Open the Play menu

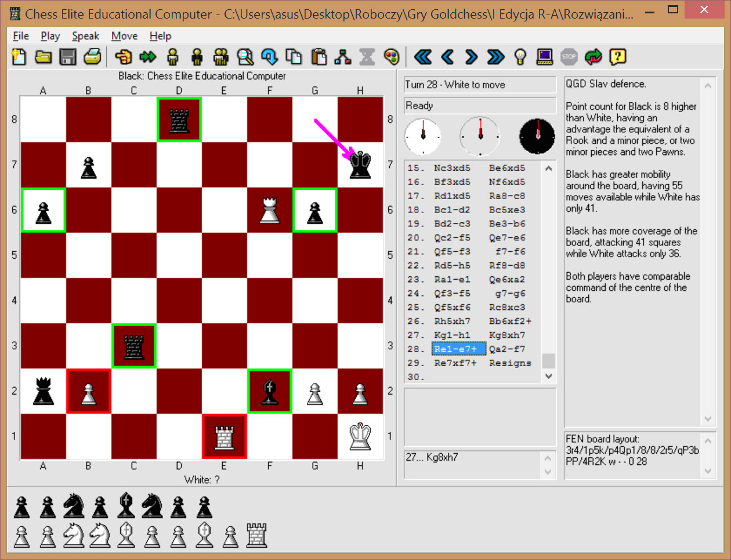[x=50, y=36]
